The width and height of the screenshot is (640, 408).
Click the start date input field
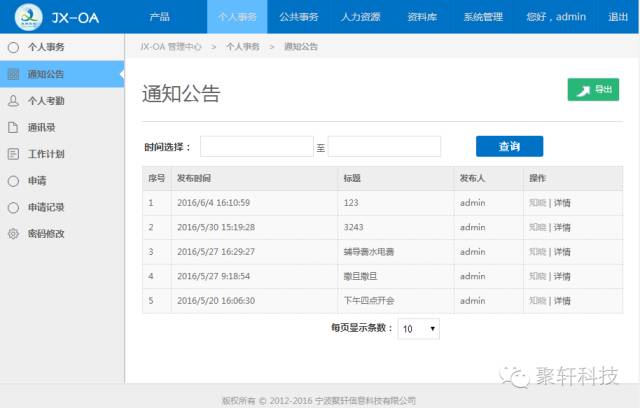point(257,147)
